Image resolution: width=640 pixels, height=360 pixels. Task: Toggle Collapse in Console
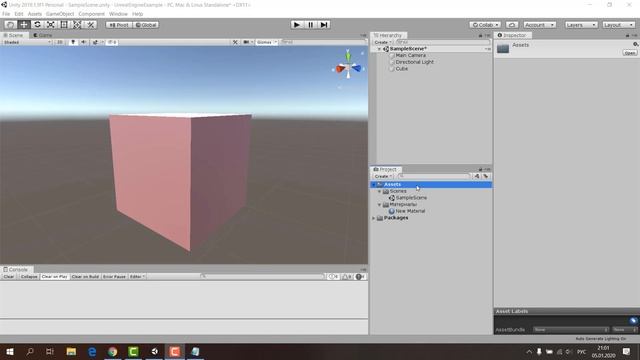coord(29,277)
